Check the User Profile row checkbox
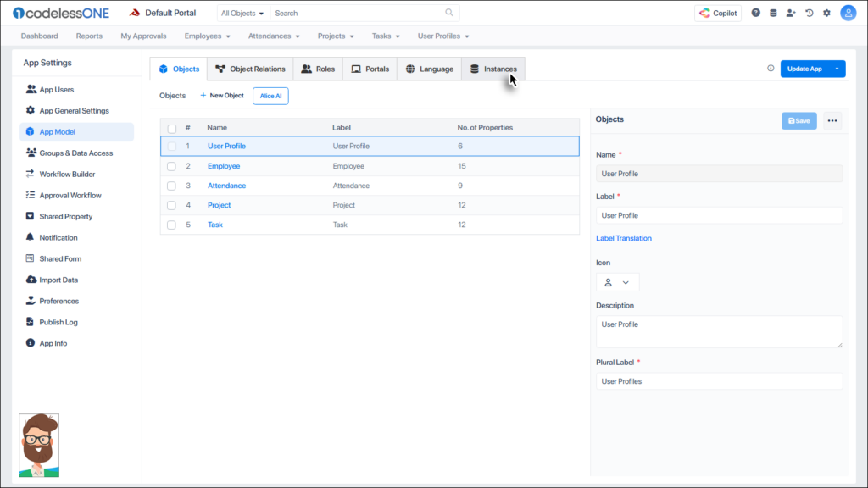 pyautogui.click(x=171, y=147)
